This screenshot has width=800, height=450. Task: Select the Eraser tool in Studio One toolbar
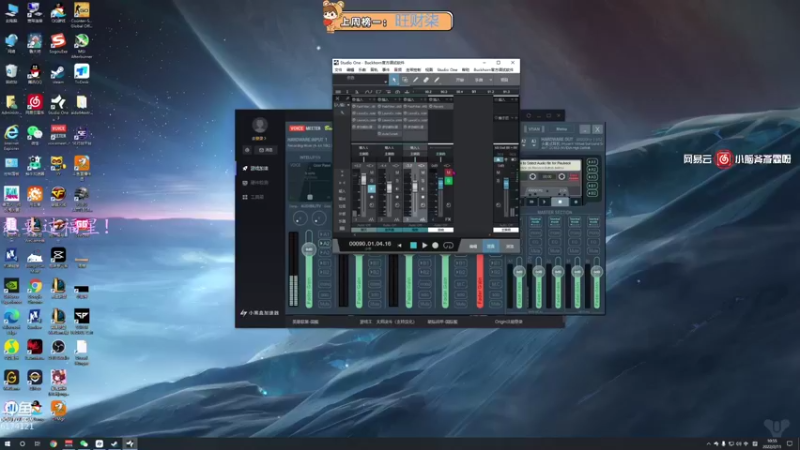pos(426,80)
